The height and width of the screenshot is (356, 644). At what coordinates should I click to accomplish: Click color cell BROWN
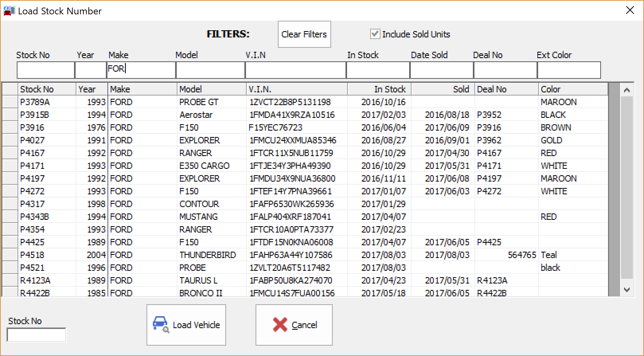(x=556, y=127)
